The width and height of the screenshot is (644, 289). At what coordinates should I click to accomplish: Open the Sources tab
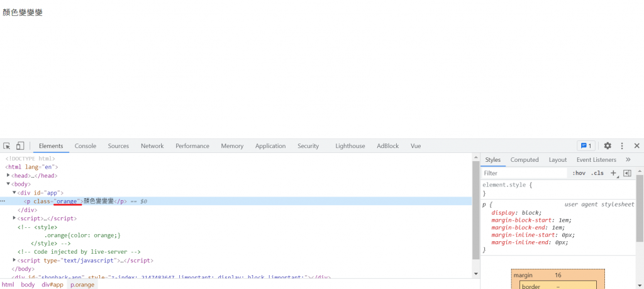[x=118, y=146]
